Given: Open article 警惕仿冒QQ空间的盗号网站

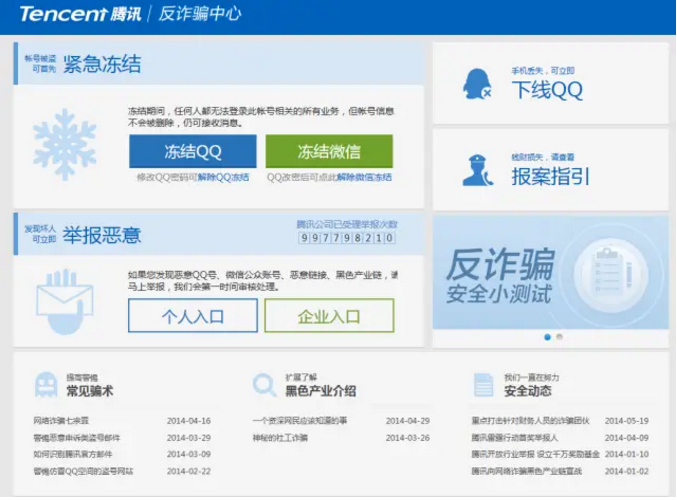Looking at the screenshot, I should 83,471.
